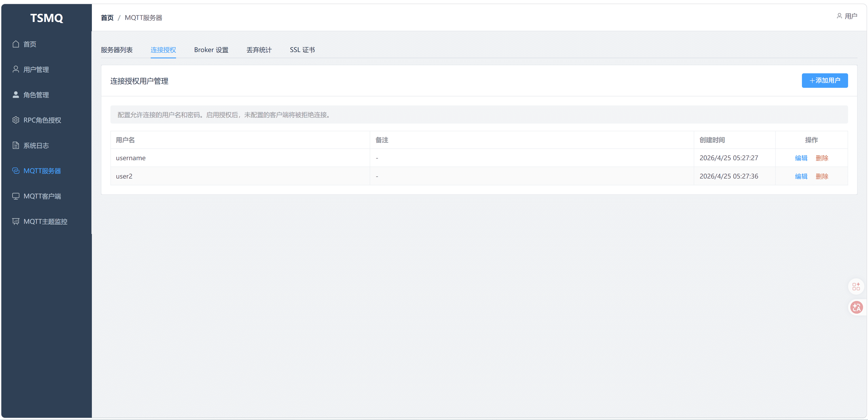Open MQTT客户端 monitor icon
Image resolution: width=868 pixels, height=420 pixels.
click(x=15, y=196)
